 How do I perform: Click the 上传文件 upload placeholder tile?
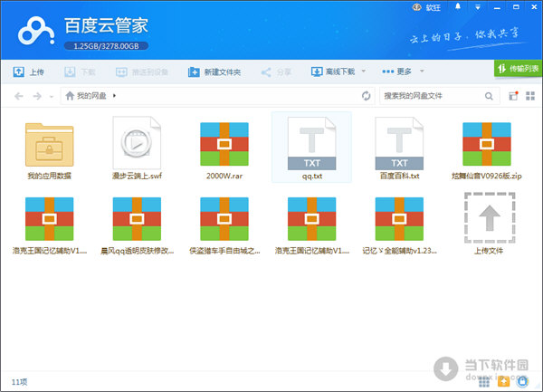tap(489, 224)
